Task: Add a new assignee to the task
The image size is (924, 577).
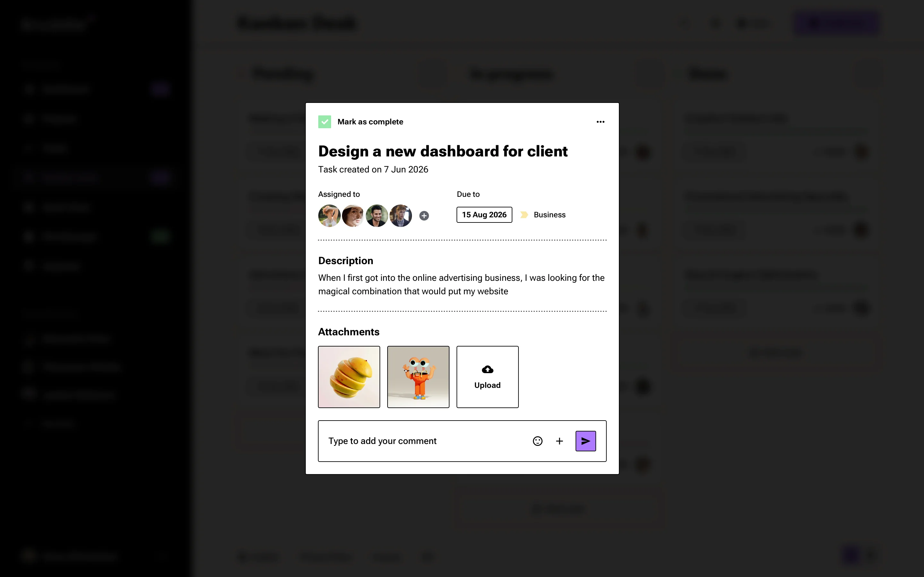Action: [424, 215]
